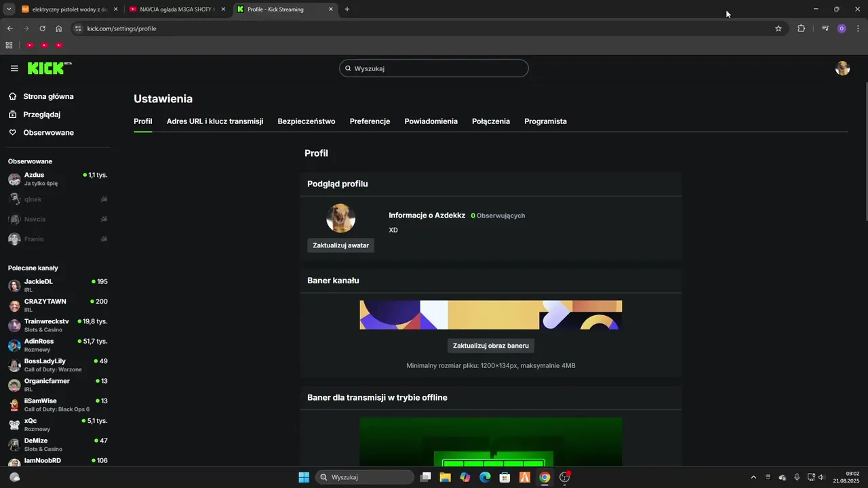Go to Przeglądaj page
The image size is (868, 488).
click(x=42, y=115)
